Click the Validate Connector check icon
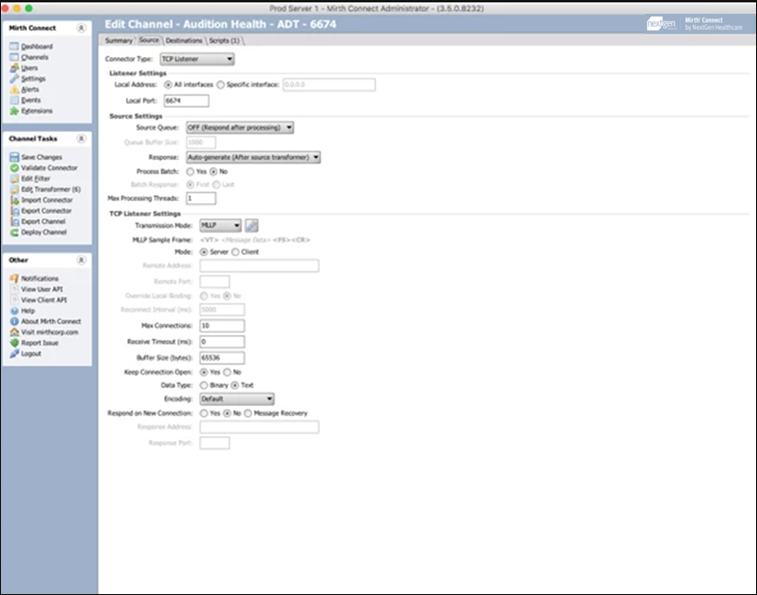 coord(14,168)
